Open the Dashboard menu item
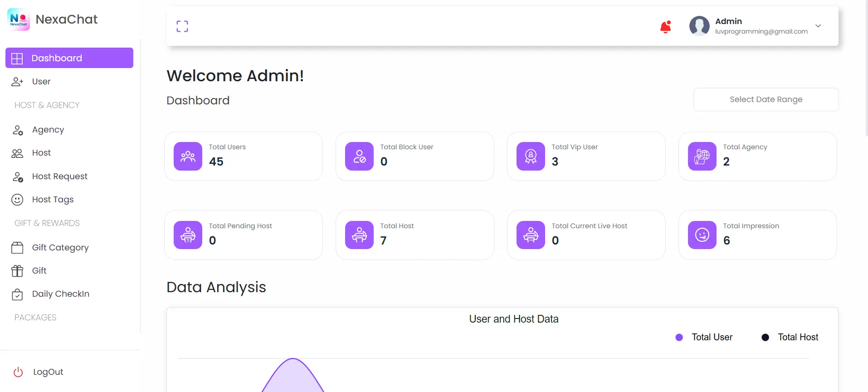The width and height of the screenshot is (868, 392). 69,58
